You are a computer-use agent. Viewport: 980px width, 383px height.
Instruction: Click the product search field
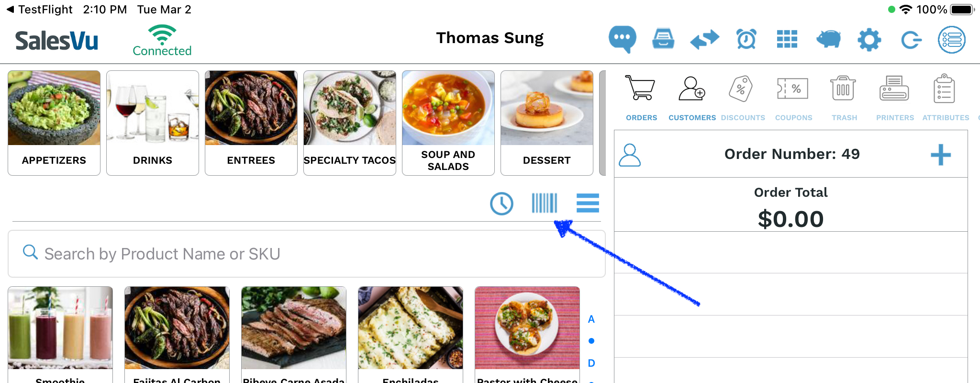pyautogui.click(x=307, y=254)
